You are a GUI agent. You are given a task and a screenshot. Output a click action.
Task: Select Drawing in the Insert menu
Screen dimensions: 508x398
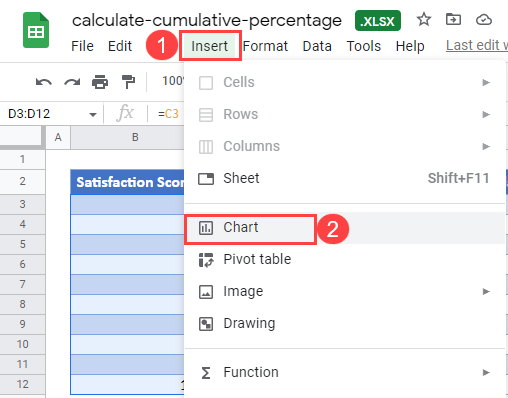tap(345, 323)
